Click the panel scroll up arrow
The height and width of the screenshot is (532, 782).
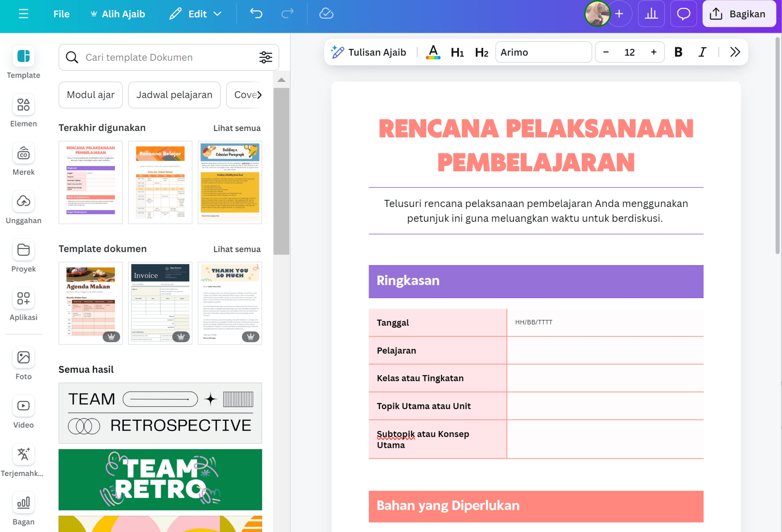(281, 80)
